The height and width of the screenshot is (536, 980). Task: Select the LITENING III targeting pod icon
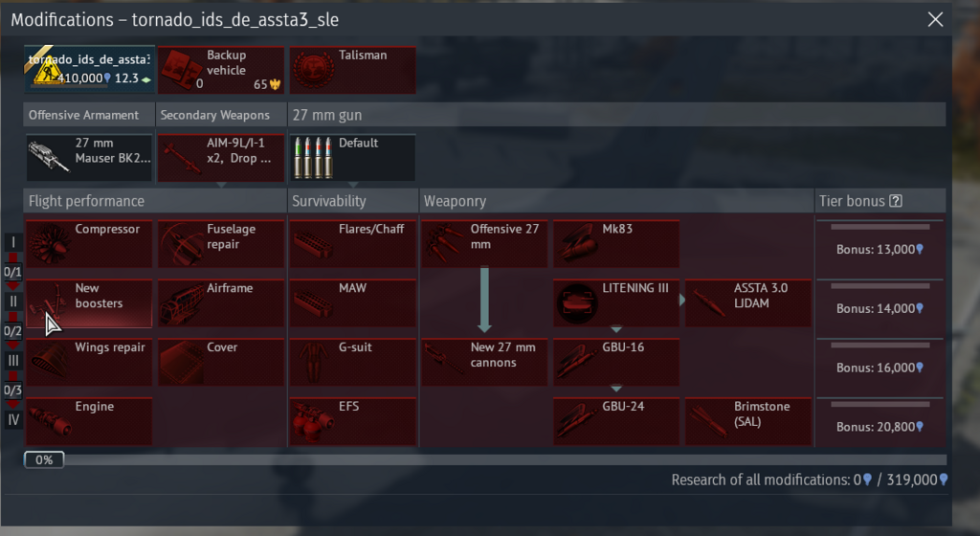pos(576,303)
